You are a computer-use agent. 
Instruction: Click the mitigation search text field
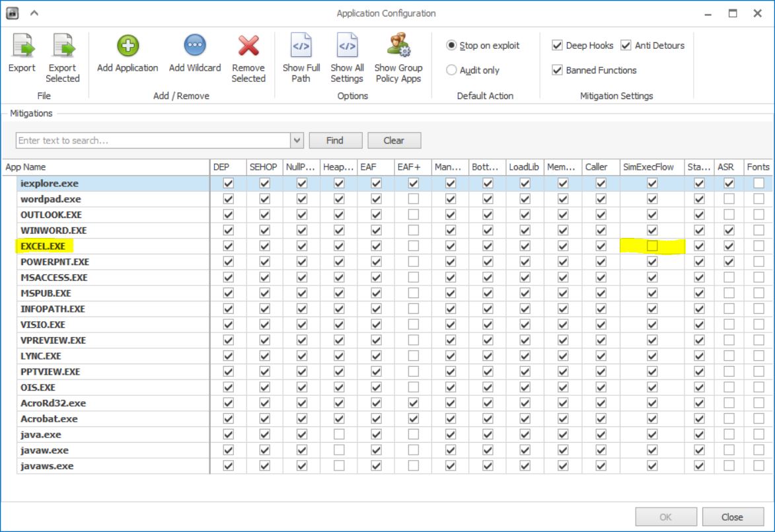pos(153,140)
